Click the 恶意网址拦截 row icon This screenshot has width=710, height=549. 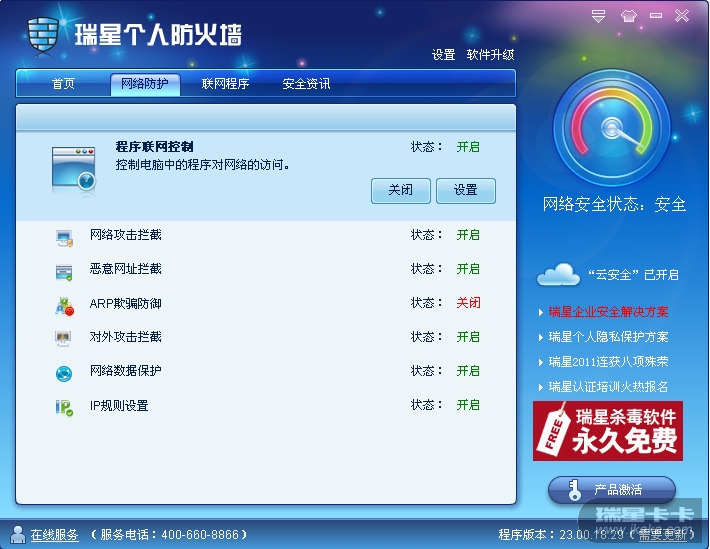64,272
